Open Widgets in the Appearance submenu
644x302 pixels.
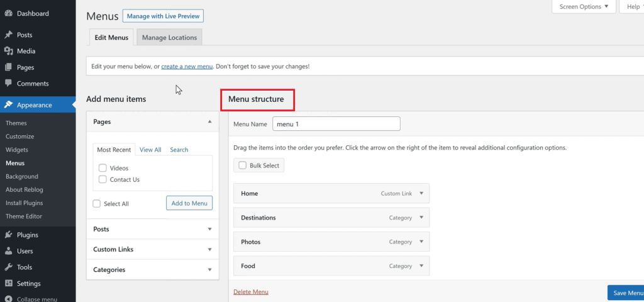click(17, 150)
